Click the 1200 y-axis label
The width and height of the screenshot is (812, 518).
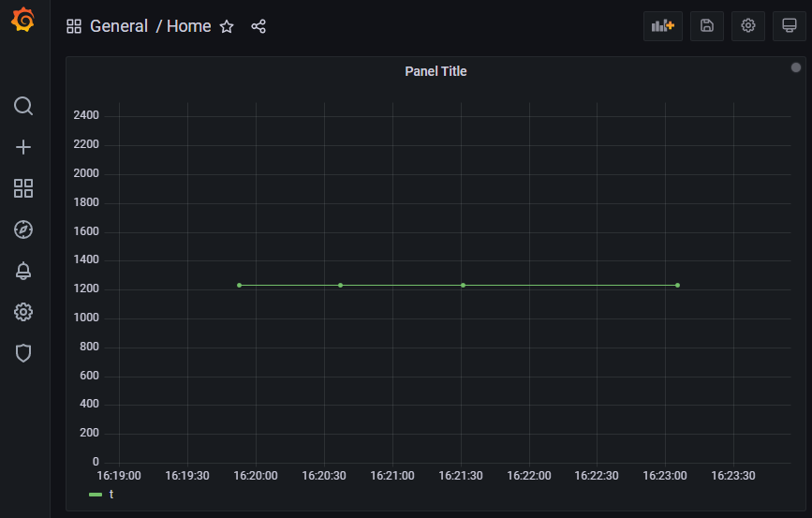click(86, 289)
